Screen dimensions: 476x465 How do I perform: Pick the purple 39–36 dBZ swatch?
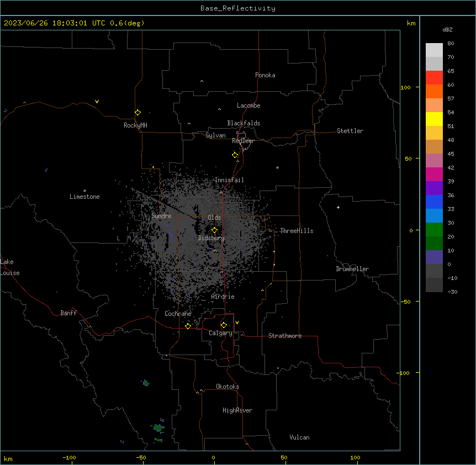[434, 188]
